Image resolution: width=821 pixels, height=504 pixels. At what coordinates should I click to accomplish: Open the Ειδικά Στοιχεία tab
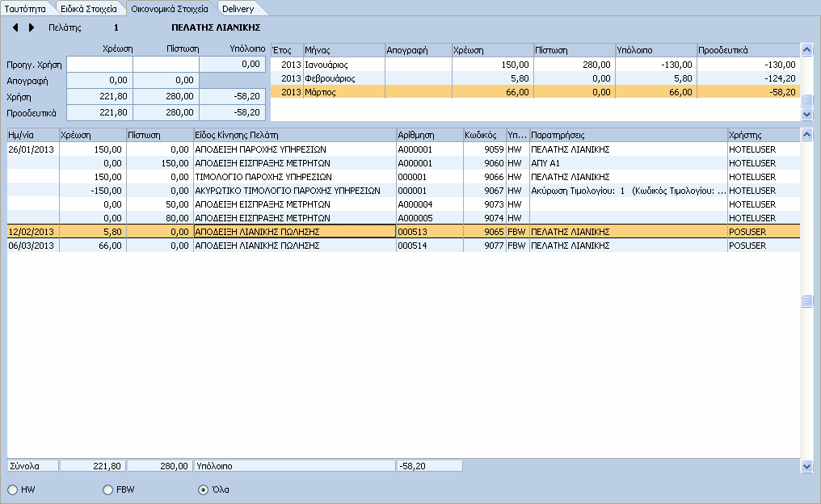pos(89,9)
